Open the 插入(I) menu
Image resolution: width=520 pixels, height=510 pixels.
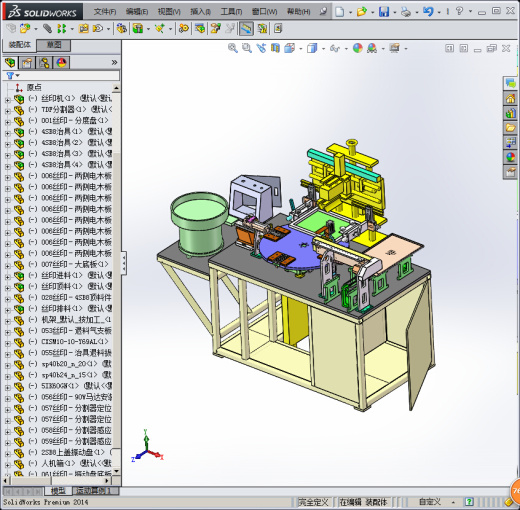coord(200,12)
